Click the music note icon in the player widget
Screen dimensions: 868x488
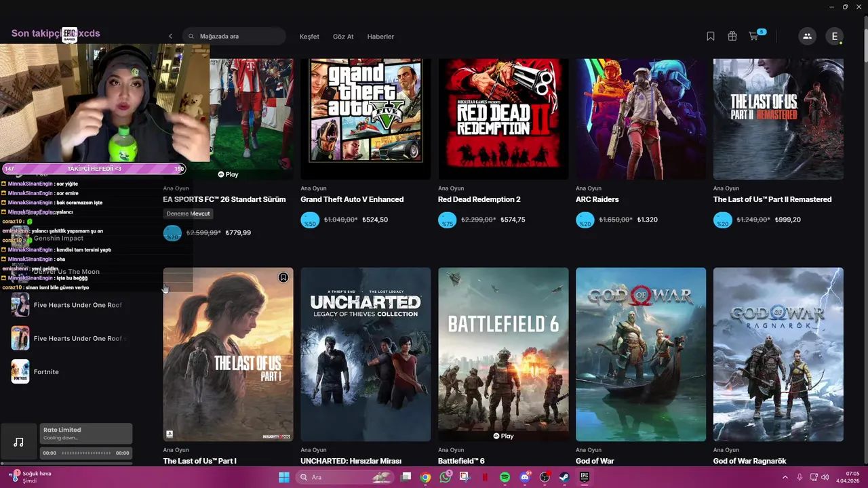pos(18,442)
